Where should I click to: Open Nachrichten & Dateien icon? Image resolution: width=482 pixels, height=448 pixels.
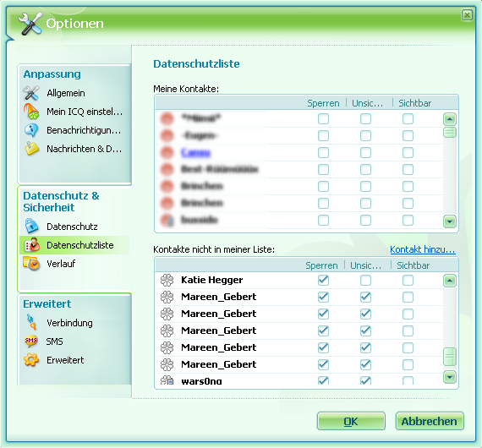31,149
